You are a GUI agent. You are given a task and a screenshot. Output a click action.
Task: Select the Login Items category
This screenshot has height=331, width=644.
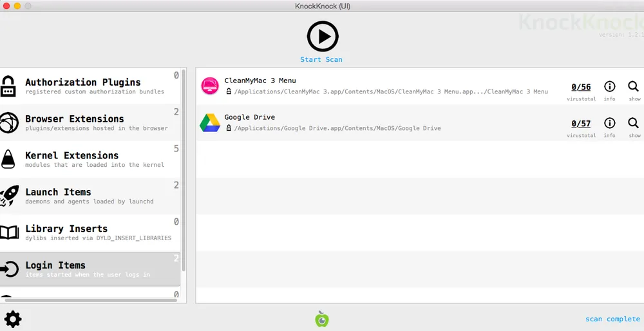click(x=90, y=269)
